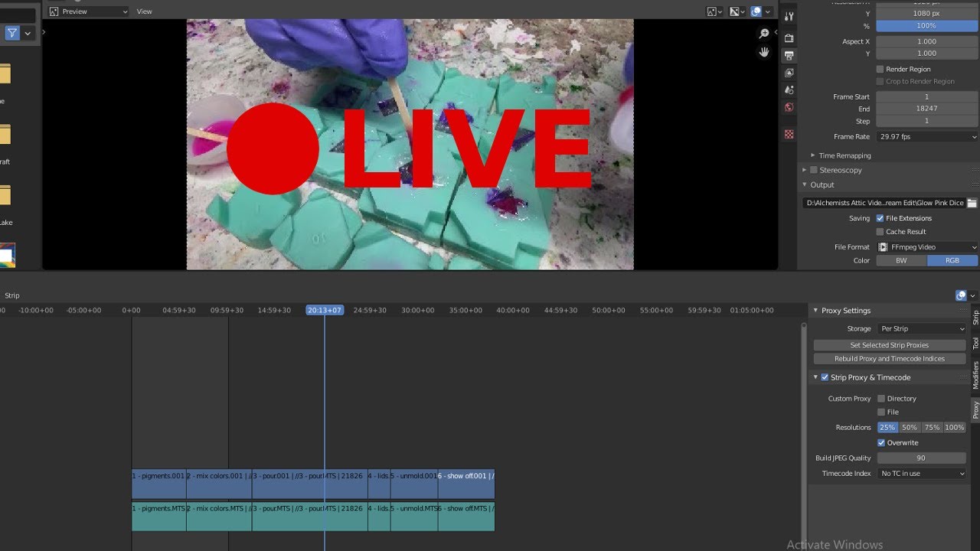Click the Preview editor type icon
Image resolution: width=980 pixels, height=551 pixels.
(54, 11)
